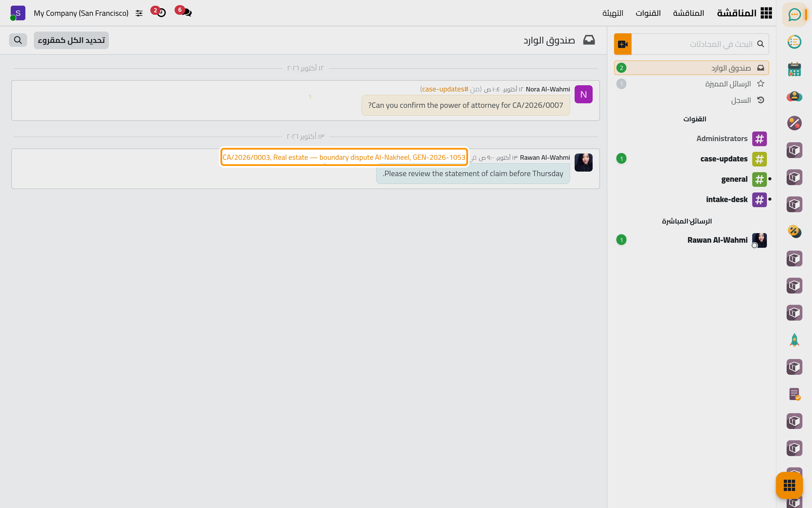The image size is (812, 508).
Task: Collapse the الرسائل المباشرة direct messages header
Action: (687, 221)
